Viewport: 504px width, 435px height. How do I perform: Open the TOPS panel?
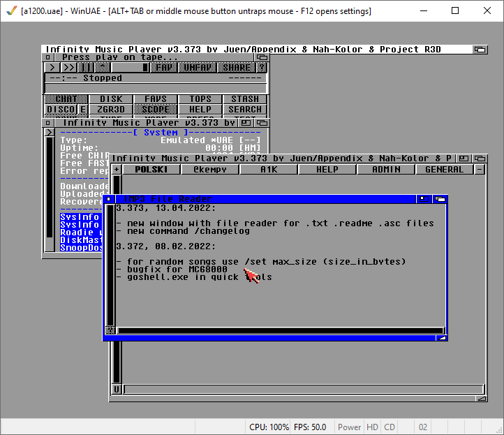pos(200,99)
